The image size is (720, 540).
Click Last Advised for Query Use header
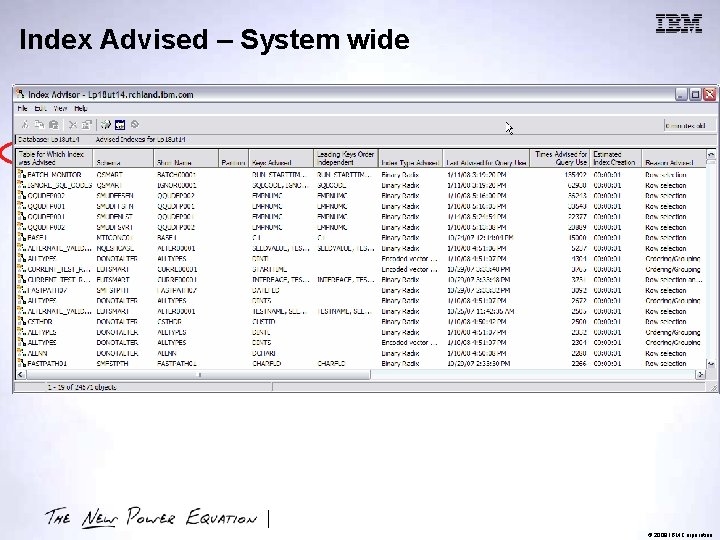(486, 158)
